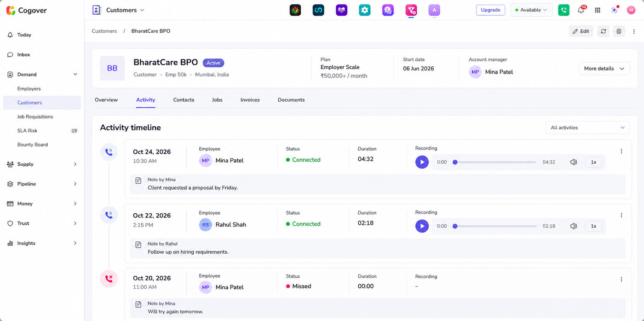Click account manager Mina Patel

pos(491,72)
